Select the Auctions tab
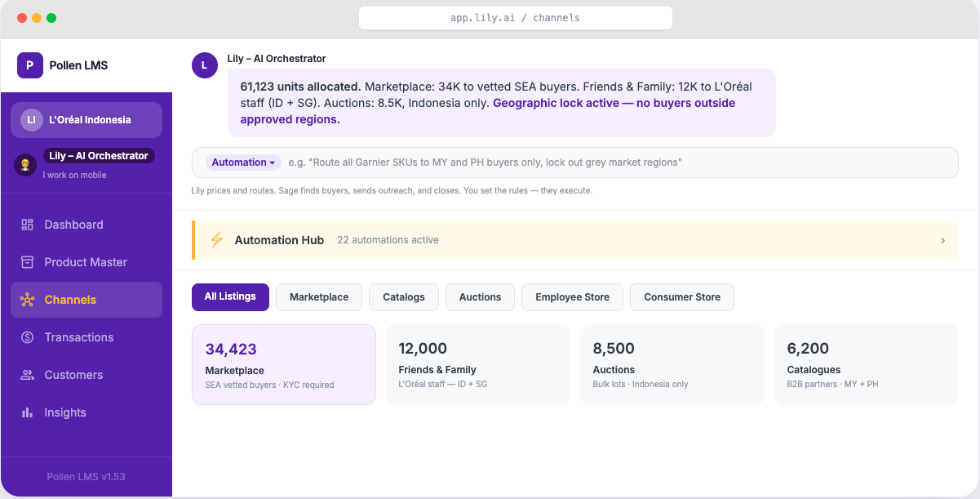Screen dimensions: 980x499 click(480, 297)
